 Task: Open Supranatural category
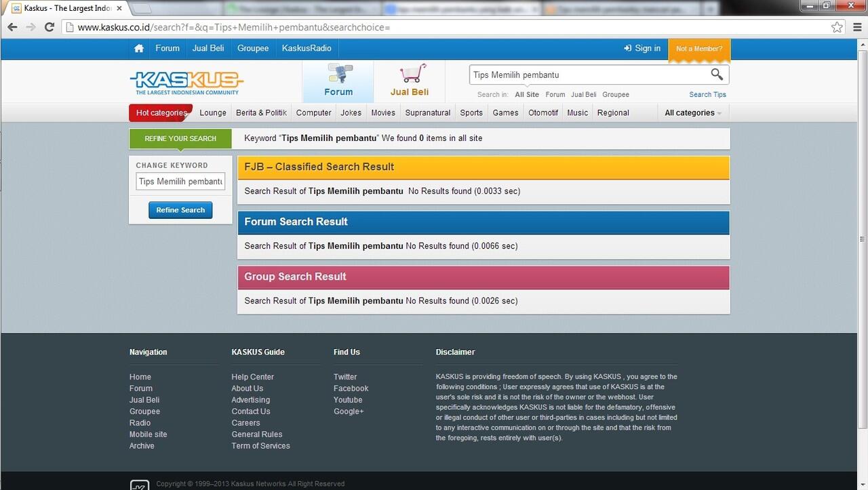pos(428,113)
